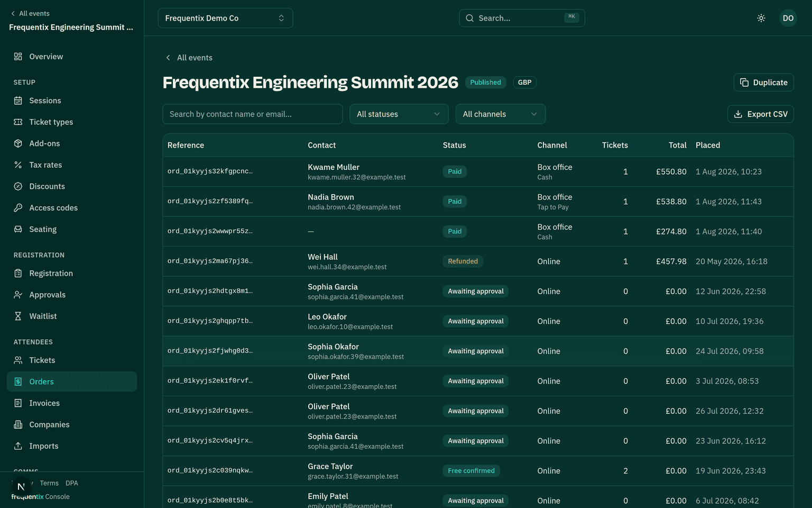
Task: Click the Leo Okafor contact name
Action: point(327,317)
